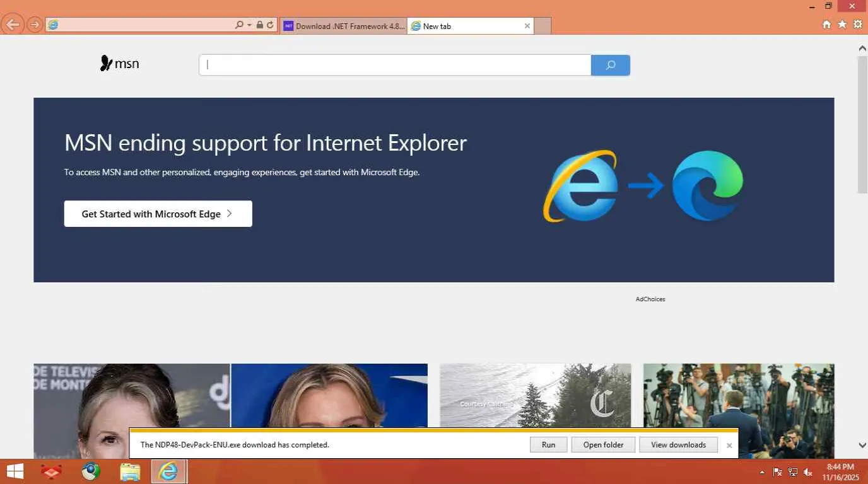
Task: Open a blank new tab button
Action: point(542,26)
